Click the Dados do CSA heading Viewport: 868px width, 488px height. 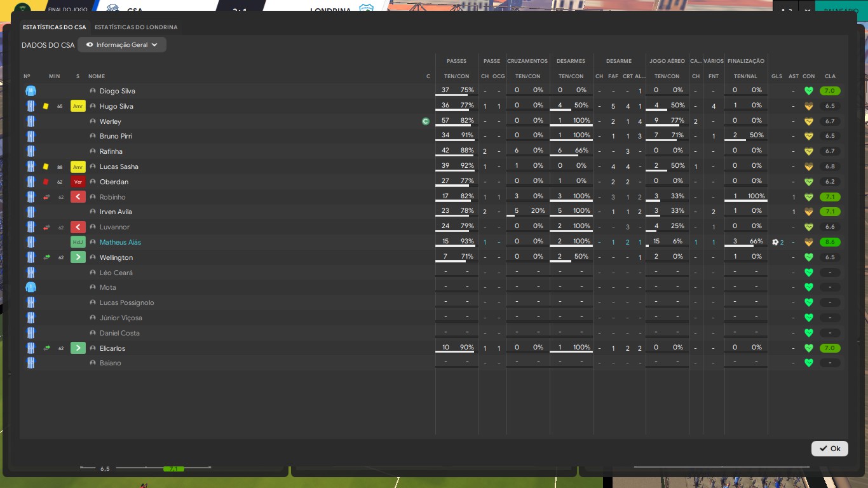[48, 45]
